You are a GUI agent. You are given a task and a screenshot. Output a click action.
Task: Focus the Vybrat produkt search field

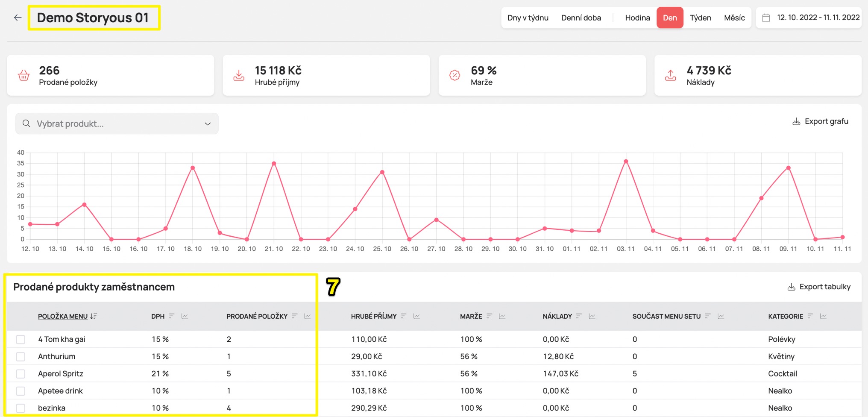click(x=117, y=123)
